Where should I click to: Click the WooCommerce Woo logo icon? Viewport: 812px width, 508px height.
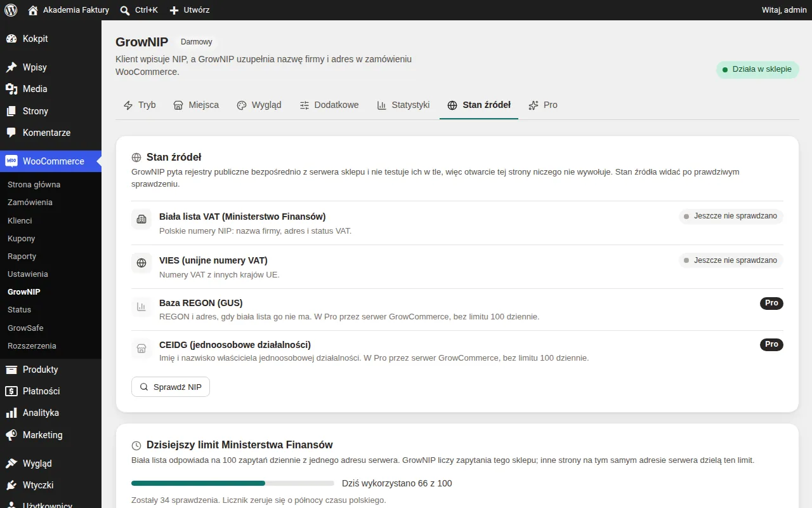[11, 161]
